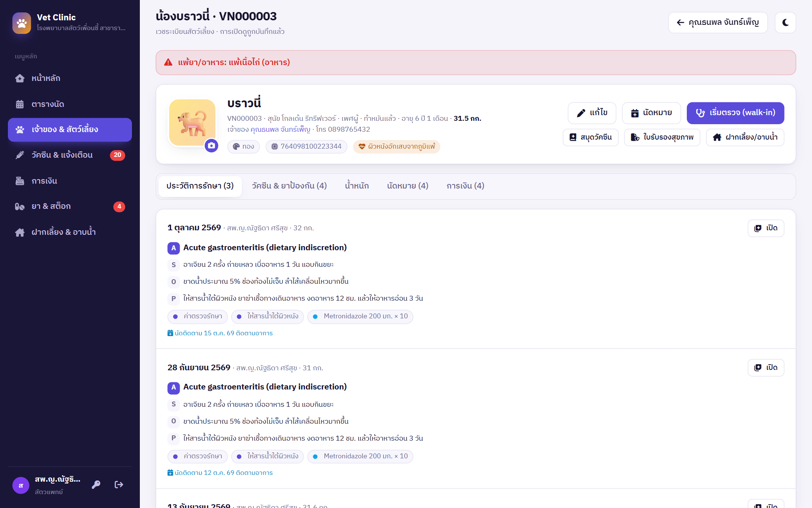
Task: Click ฝากเลี้ยง/อาบน้ำ button in pet card
Action: (x=745, y=137)
